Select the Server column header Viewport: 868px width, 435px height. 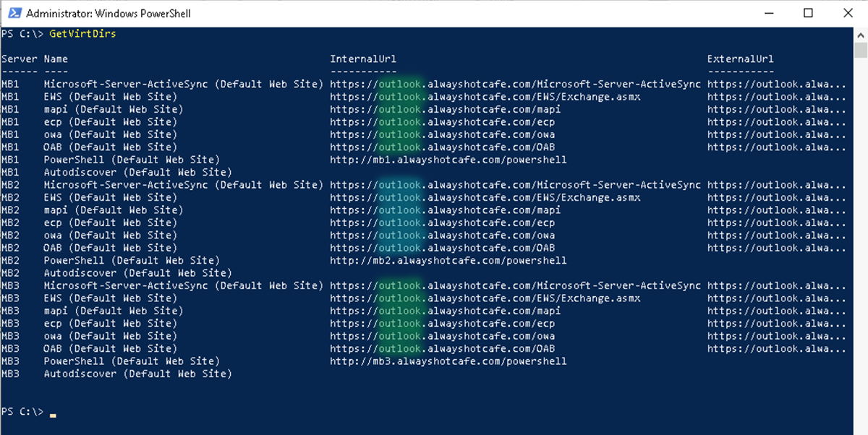18,59
